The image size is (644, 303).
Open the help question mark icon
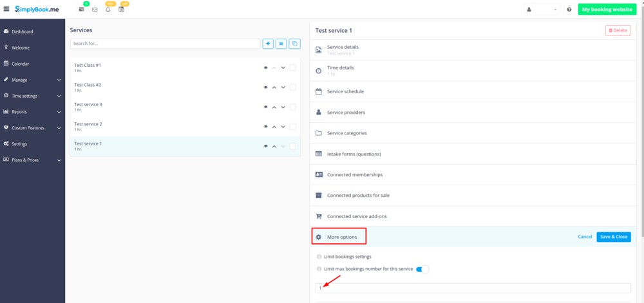[x=569, y=10]
